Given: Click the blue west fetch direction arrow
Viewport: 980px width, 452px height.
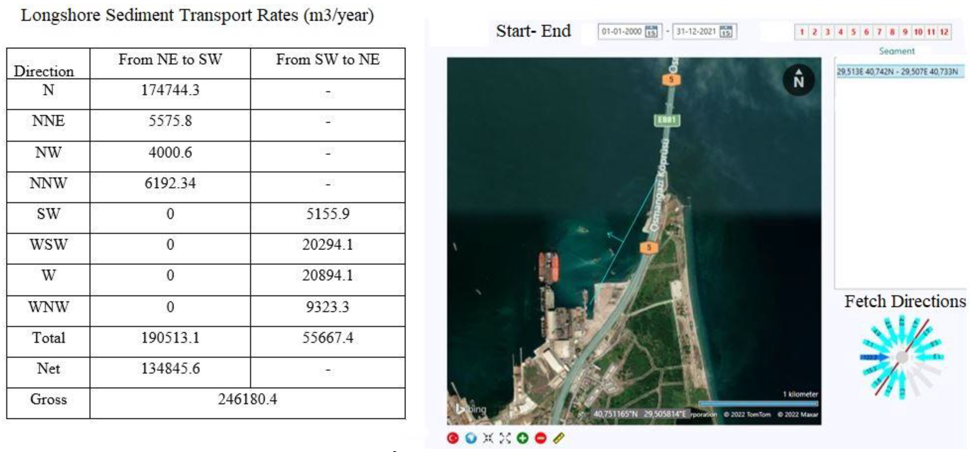Looking at the screenshot, I should (x=874, y=357).
